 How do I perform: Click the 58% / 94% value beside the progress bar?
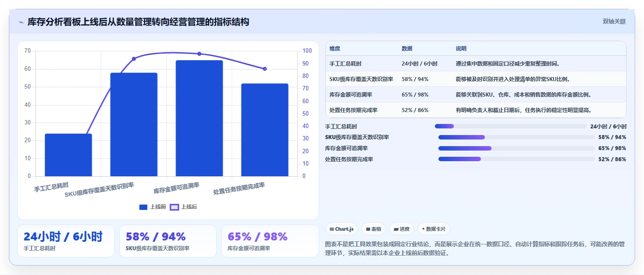pyautogui.click(x=612, y=137)
